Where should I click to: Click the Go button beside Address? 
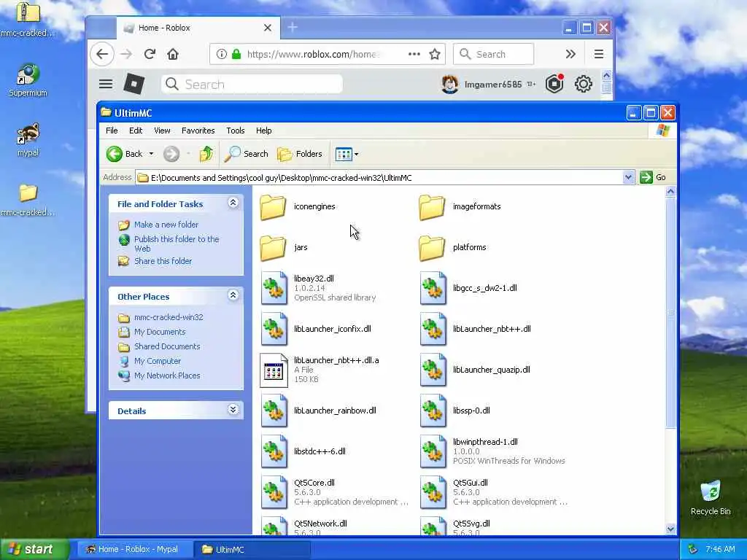[x=653, y=178]
